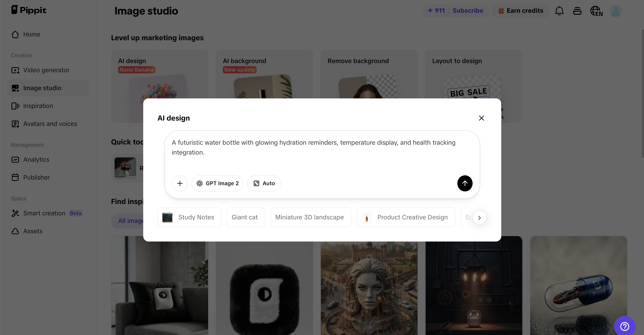The width and height of the screenshot is (644, 335).
Task: Click the Analytics chart icon
Action: pos(15,160)
